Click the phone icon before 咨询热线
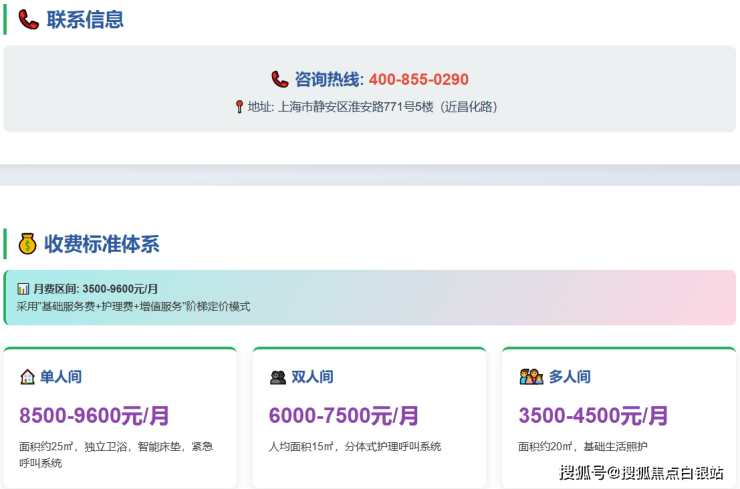Image resolution: width=740 pixels, height=489 pixels. pos(280,79)
